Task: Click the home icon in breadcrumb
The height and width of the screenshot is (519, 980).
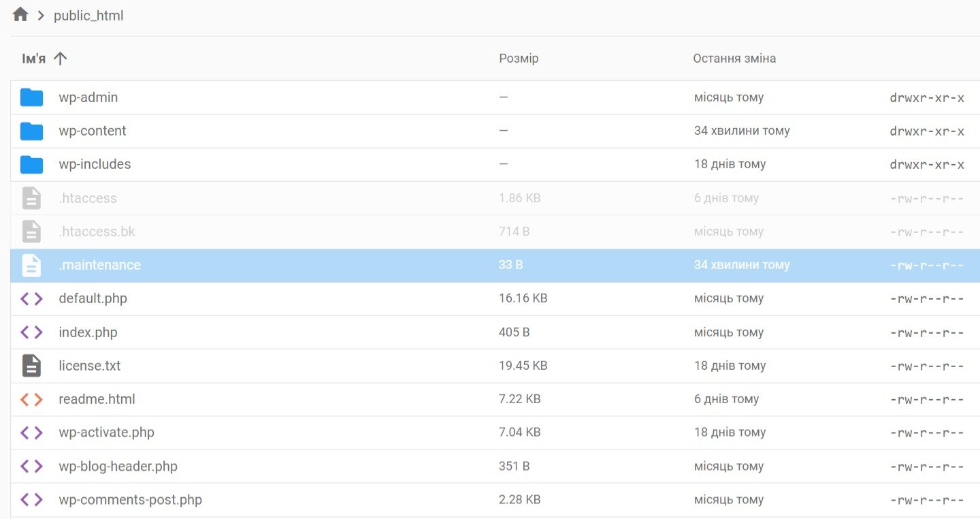Action: (20, 15)
